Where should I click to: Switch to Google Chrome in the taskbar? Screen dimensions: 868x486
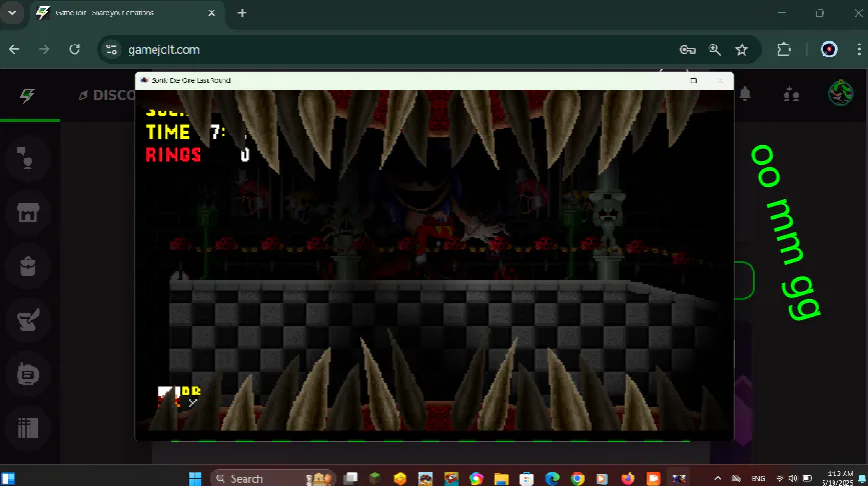[577, 478]
